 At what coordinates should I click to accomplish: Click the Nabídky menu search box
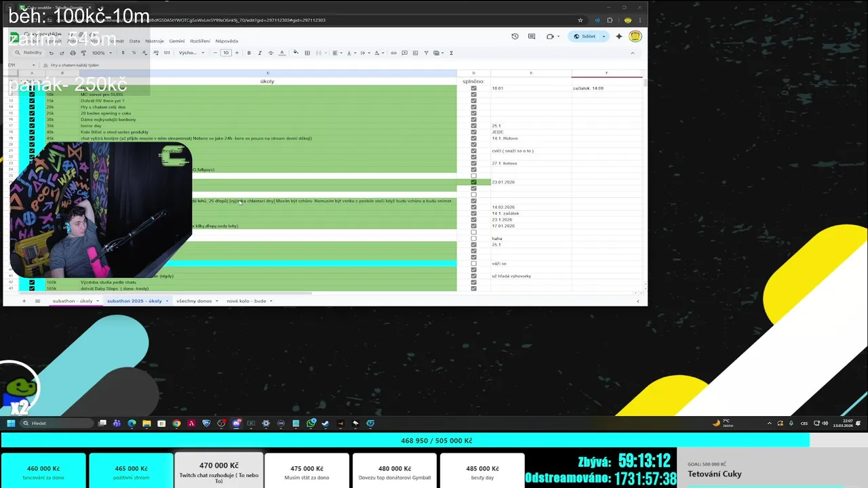pos(28,53)
